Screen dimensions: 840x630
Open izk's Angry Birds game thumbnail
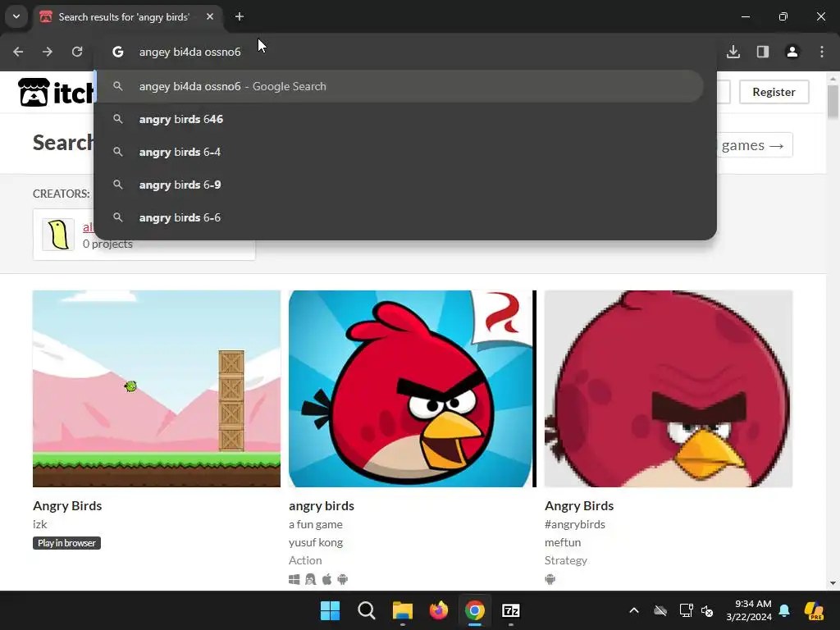point(157,389)
